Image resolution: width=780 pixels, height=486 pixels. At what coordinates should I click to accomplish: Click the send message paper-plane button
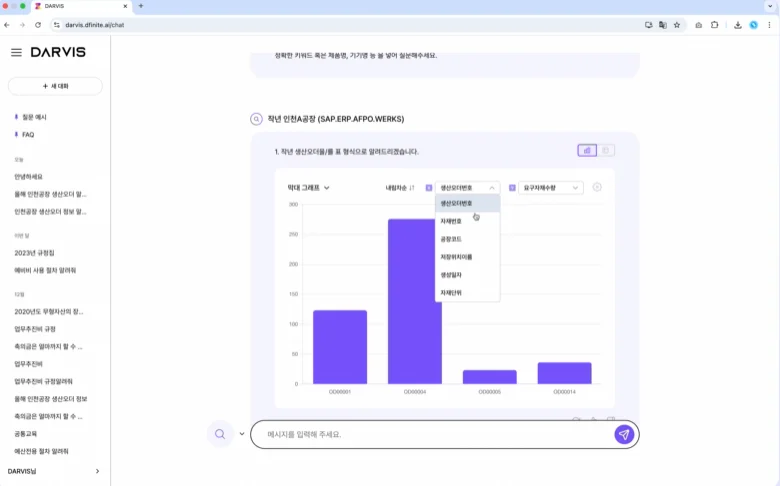click(624, 434)
